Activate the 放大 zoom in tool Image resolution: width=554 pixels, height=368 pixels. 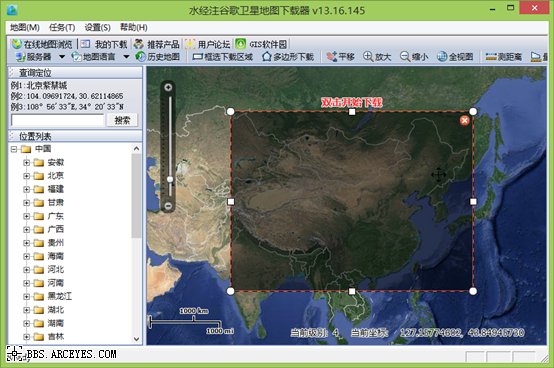pos(377,57)
